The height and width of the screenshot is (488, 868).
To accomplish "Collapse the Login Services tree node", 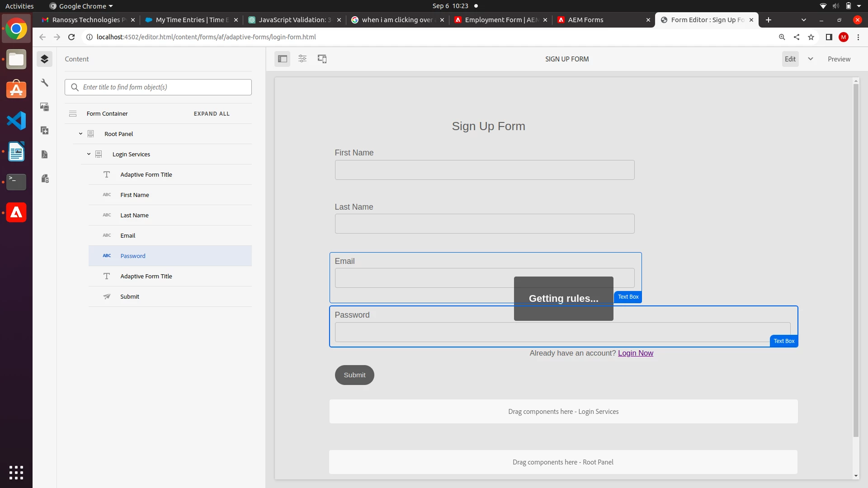I will coord(89,154).
